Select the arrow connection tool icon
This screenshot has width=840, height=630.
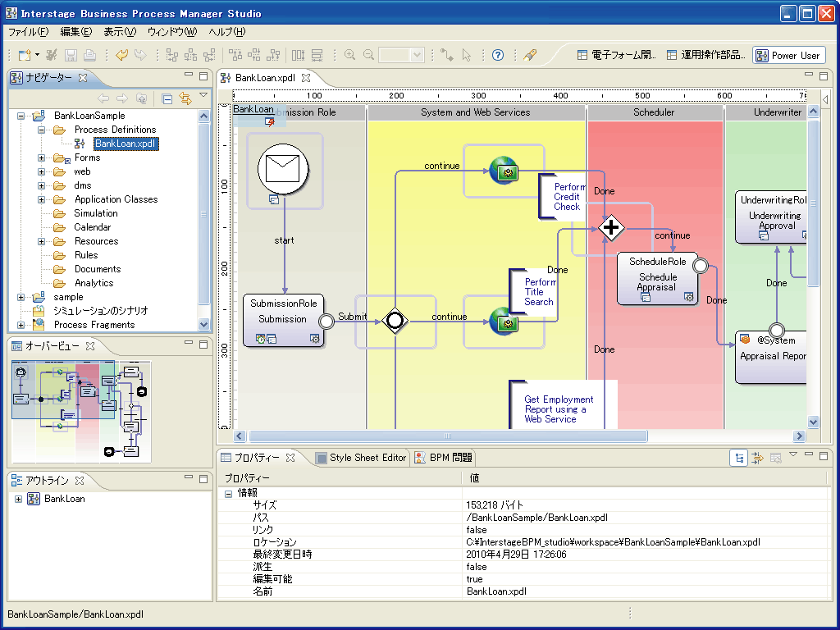[446, 55]
